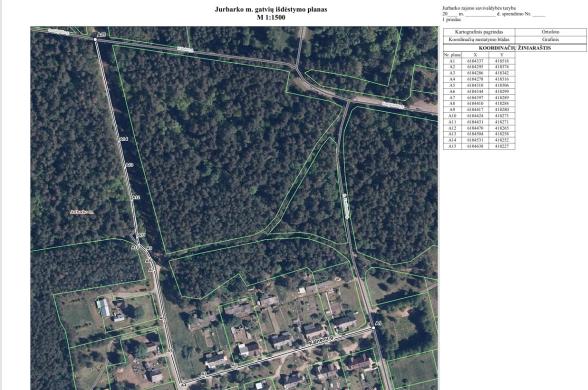
Task: Select row label 'A11' in coordinates table
Action: pyautogui.click(x=452, y=122)
